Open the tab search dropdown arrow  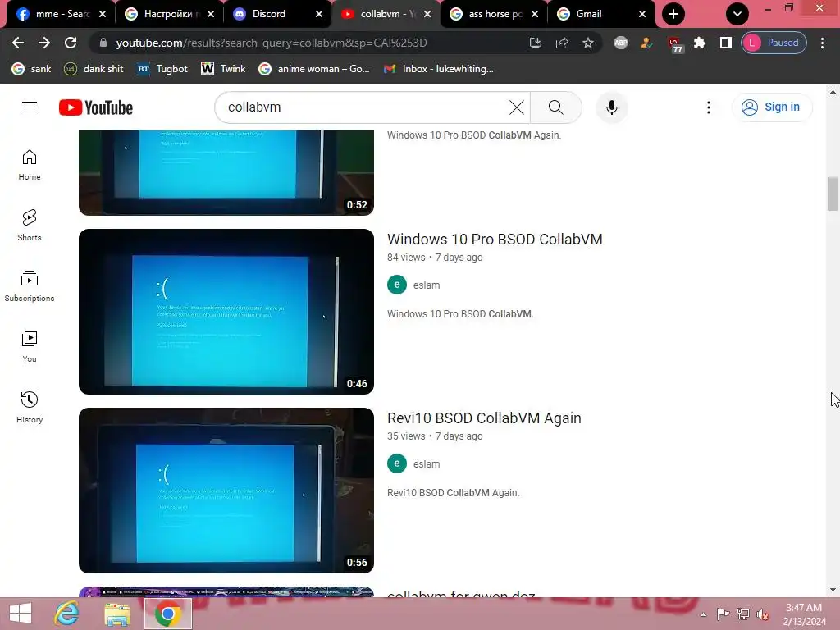(737, 14)
